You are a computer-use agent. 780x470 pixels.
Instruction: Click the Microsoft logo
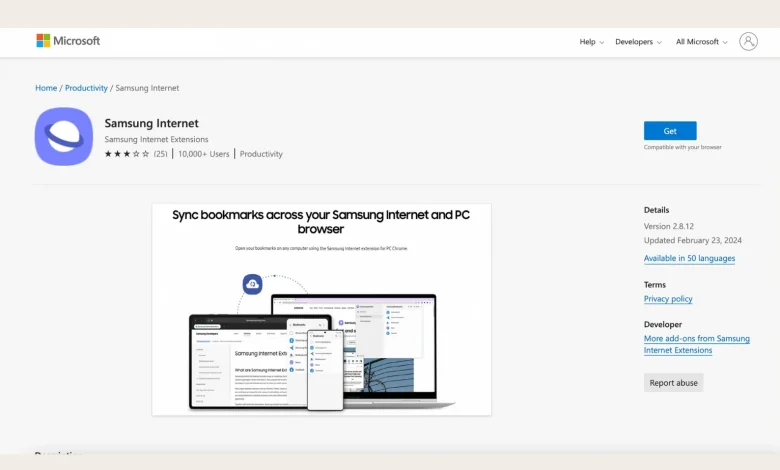[x=68, y=41]
